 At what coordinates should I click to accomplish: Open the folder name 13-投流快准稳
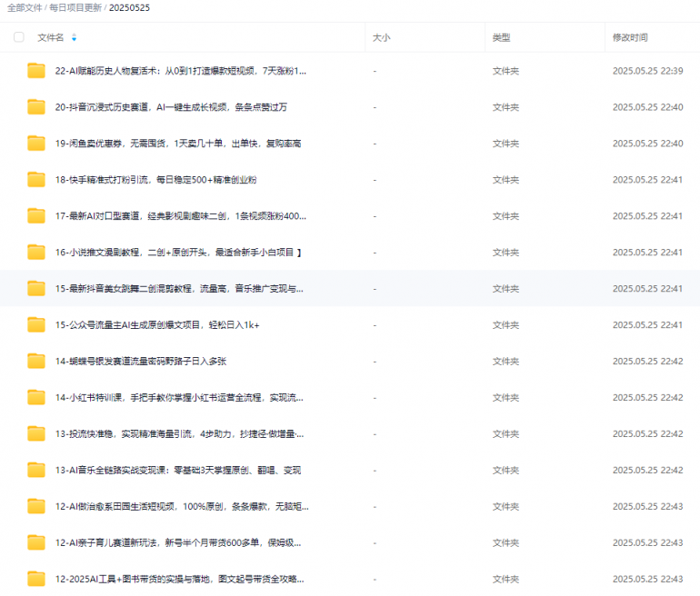click(x=179, y=434)
